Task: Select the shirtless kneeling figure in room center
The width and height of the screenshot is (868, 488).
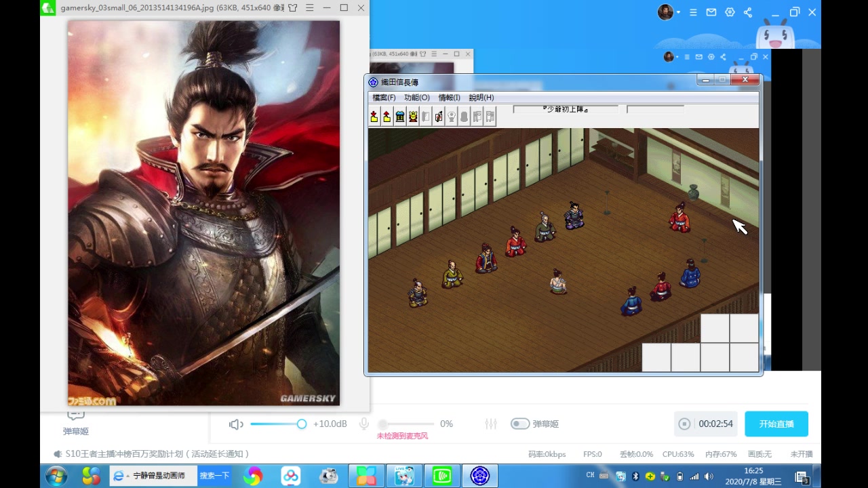Action: (x=557, y=281)
